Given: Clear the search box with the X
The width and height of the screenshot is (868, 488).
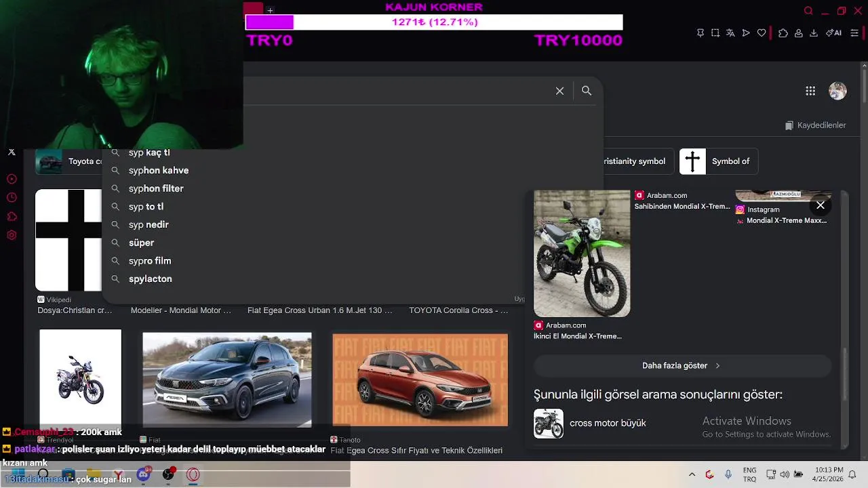Looking at the screenshot, I should pyautogui.click(x=560, y=91).
